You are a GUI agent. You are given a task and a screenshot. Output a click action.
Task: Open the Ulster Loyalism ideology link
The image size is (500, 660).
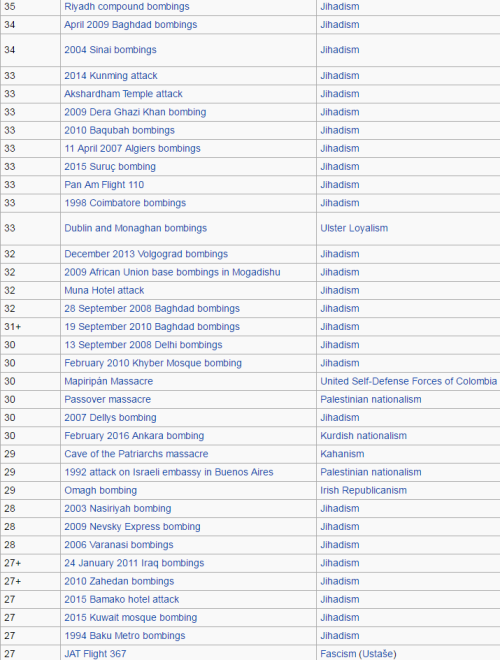pyautogui.click(x=354, y=228)
